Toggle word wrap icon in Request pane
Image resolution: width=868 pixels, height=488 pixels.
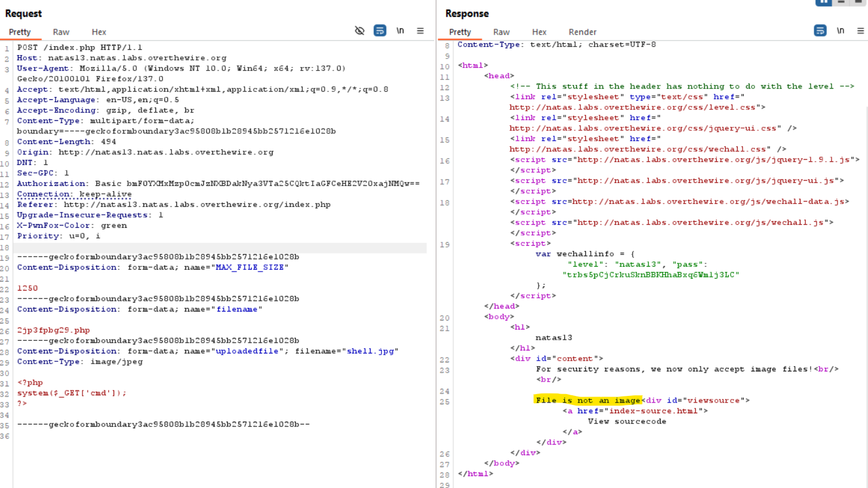[380, 31]
